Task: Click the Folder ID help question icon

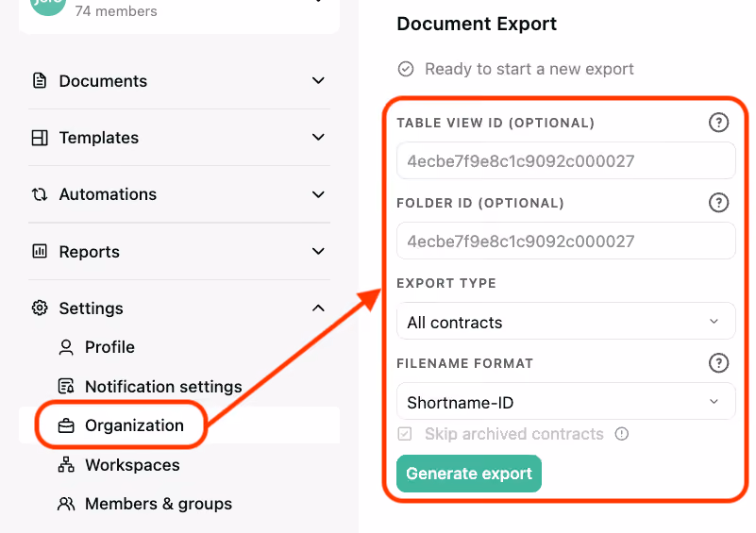Action: [x=718, y=203]
